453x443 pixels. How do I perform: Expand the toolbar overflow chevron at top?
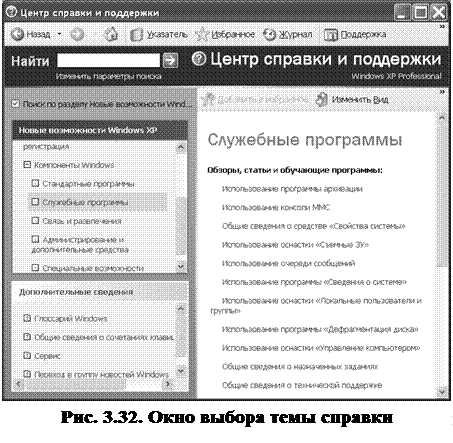[x=442, y=27]
